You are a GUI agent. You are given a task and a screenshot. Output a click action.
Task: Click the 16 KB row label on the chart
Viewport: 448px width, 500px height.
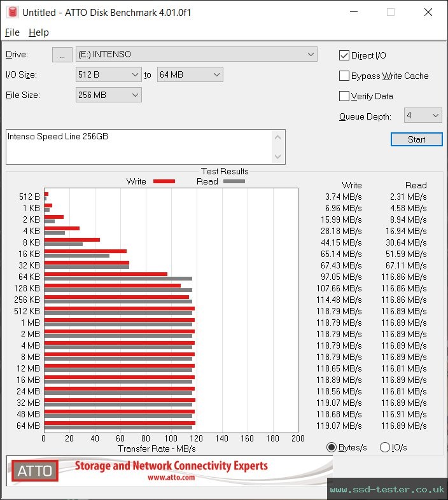tap(29, 254)
